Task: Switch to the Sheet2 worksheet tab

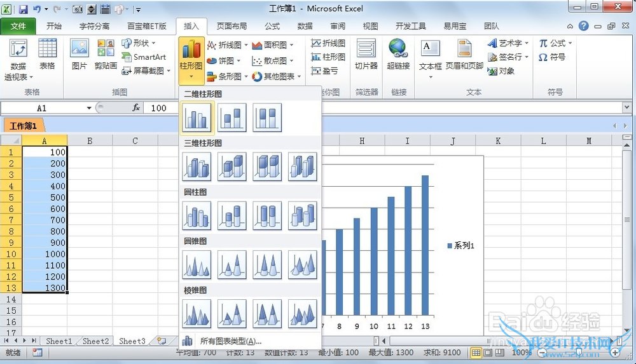Action: [96, 341]
